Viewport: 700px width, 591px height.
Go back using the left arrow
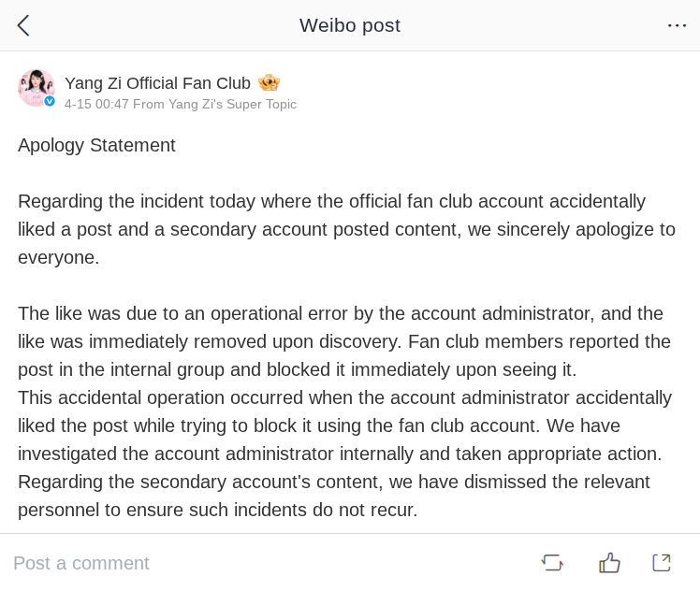coord(23,25)
